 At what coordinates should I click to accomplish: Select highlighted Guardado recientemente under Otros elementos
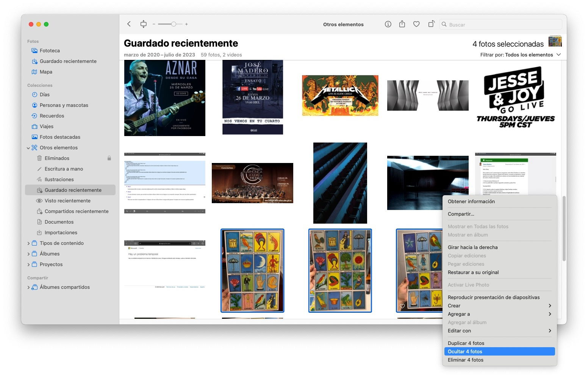click(70, 190)
